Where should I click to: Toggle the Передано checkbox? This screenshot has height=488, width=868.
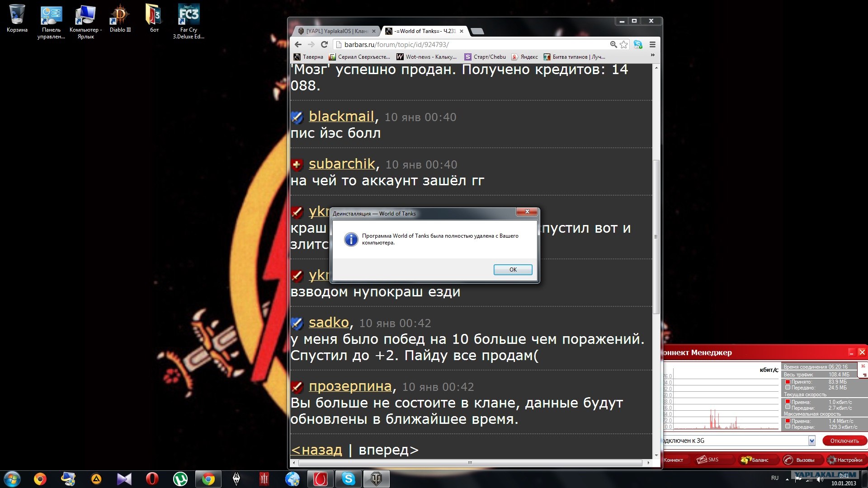(788, 388)
